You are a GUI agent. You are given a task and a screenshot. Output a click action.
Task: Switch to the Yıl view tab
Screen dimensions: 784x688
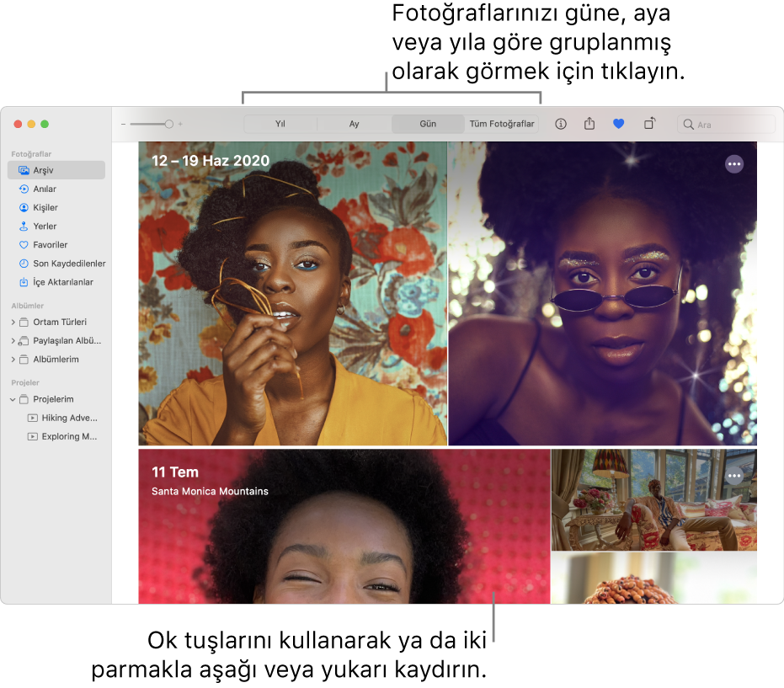(280, 123)
